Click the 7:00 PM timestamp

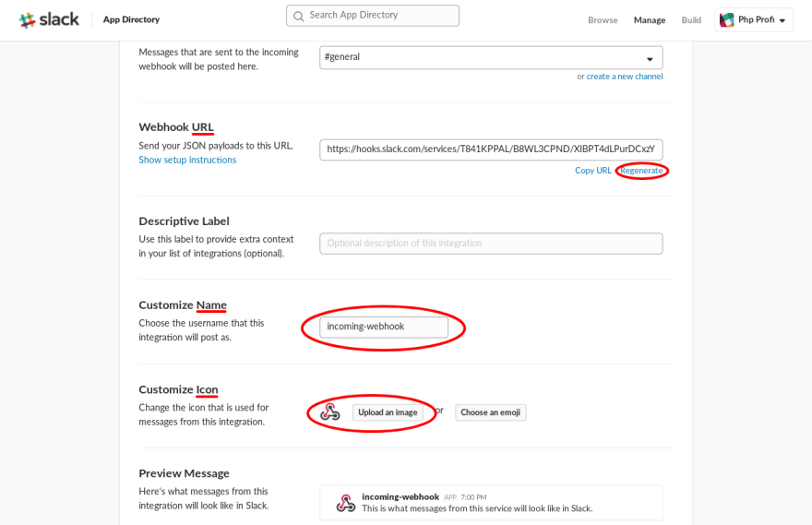473,497
